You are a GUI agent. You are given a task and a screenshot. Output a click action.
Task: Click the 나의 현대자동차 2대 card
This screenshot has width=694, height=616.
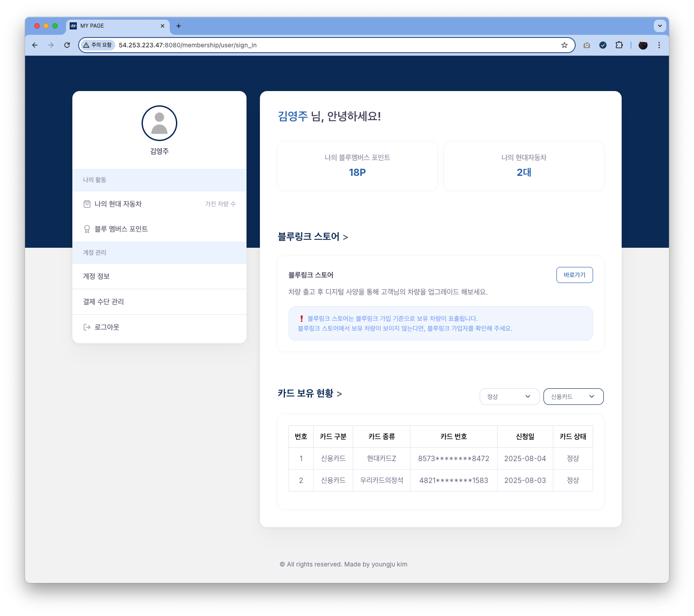click(x=524, y=166)
